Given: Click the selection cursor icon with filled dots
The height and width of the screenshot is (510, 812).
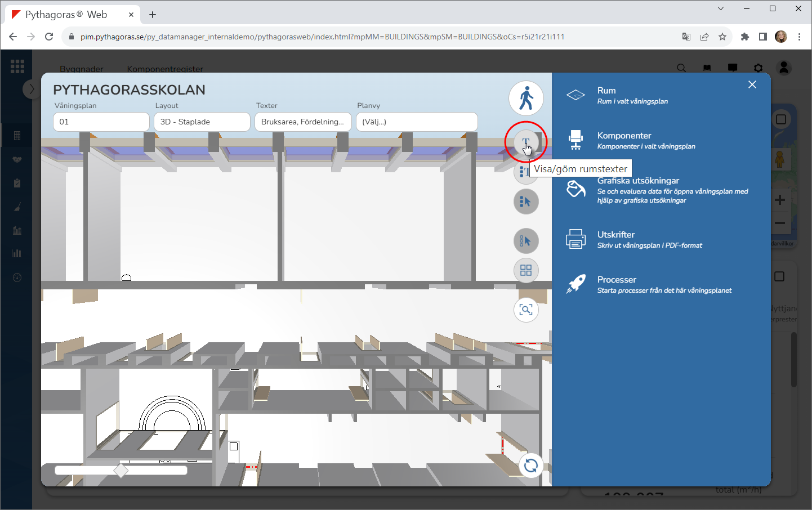Looking at the screenshot, I should 526,202.
